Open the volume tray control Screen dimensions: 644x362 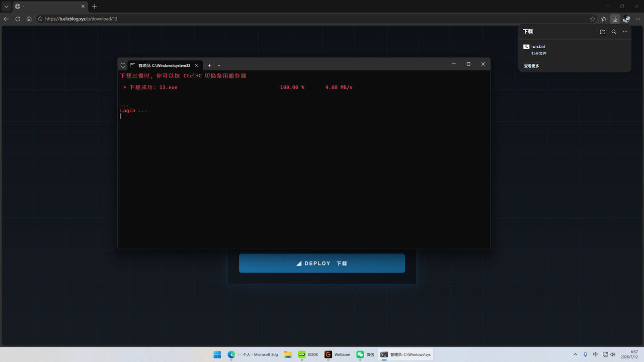613,354
